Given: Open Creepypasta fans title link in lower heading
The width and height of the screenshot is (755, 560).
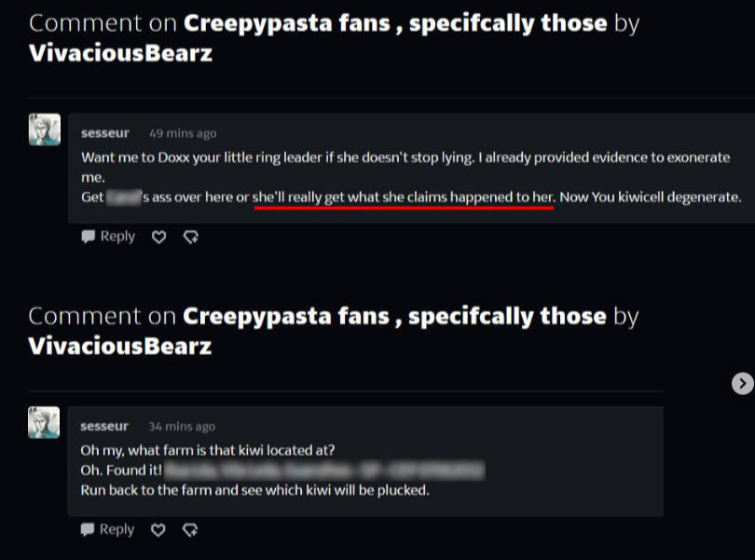Looking at the screenshot, I should (394, 317).
